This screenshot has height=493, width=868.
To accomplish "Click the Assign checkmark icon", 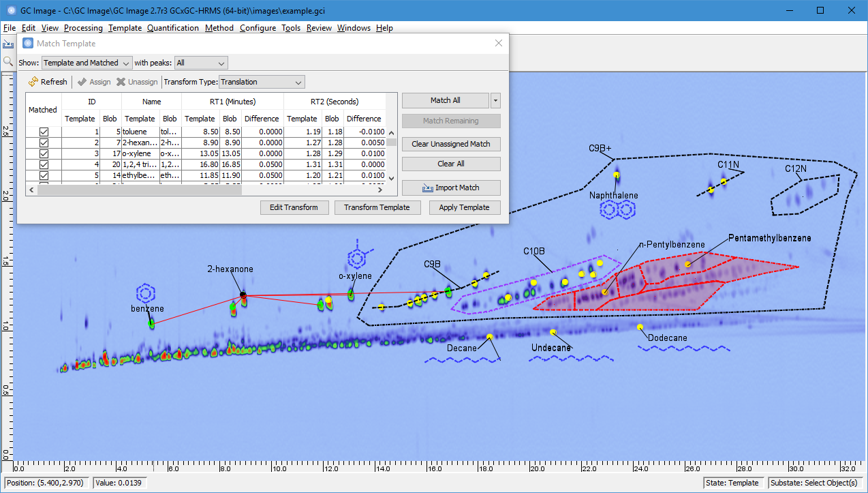I will pos(82,82).
